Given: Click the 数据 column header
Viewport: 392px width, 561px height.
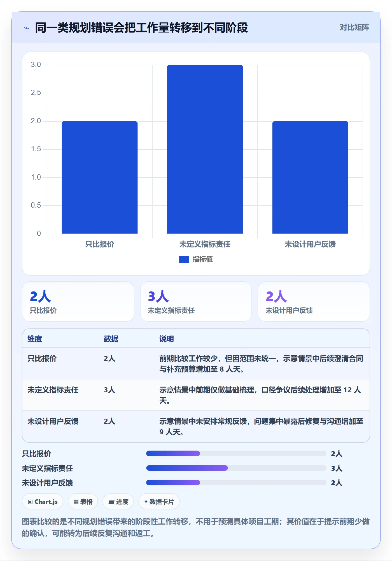Looking at the screenshot, I should (x=111, y=339).
